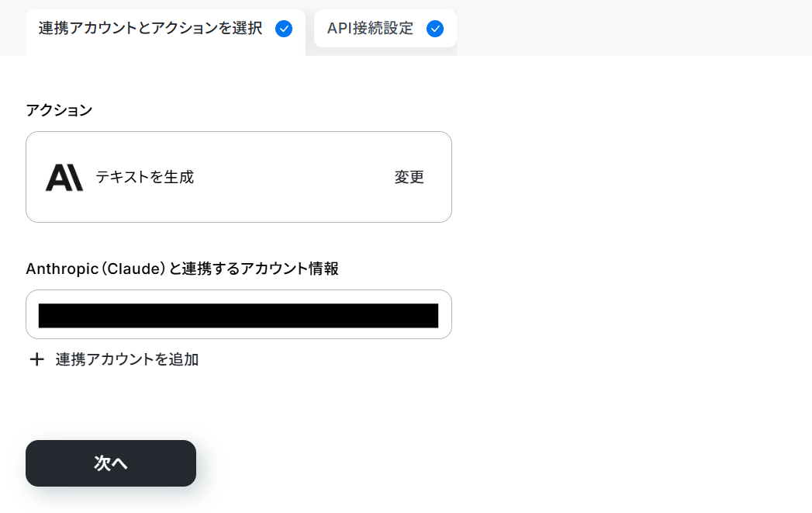Click the Anthropic (Claude)と連携するアカウント情報 label
The height and width of the screenshot is (513, 812).
point(182,269)
